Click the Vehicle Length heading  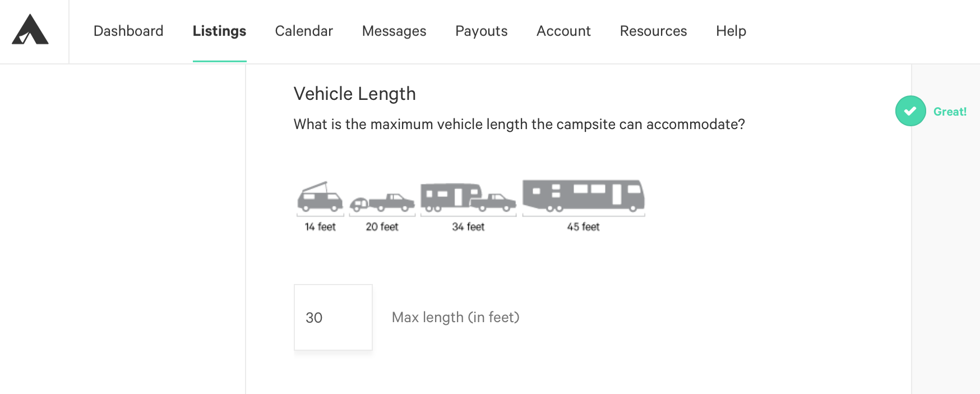coord(355,94)
